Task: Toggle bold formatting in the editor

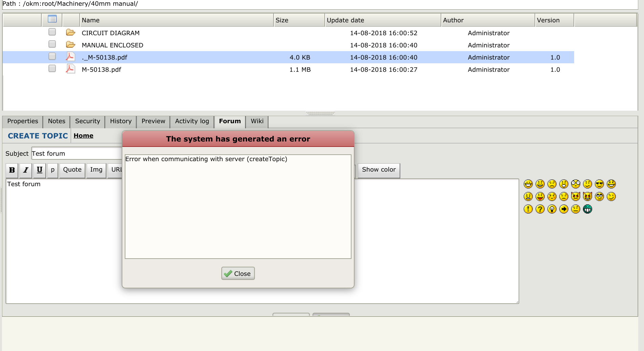Action: pos(12,170)
